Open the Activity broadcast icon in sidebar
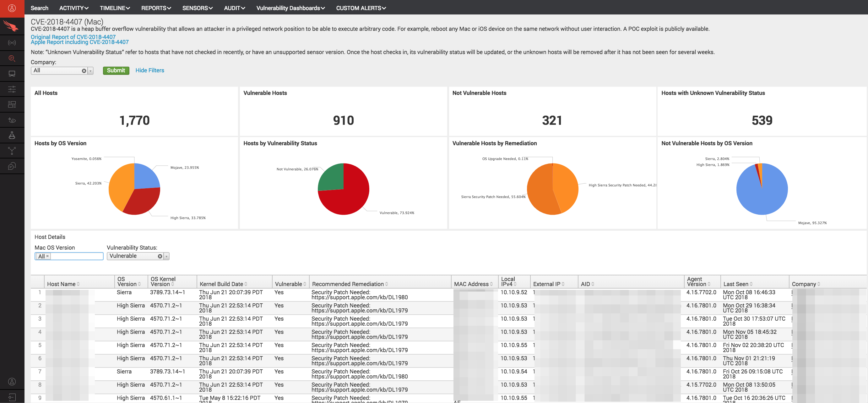868x403 pixels. pos(12,42)
